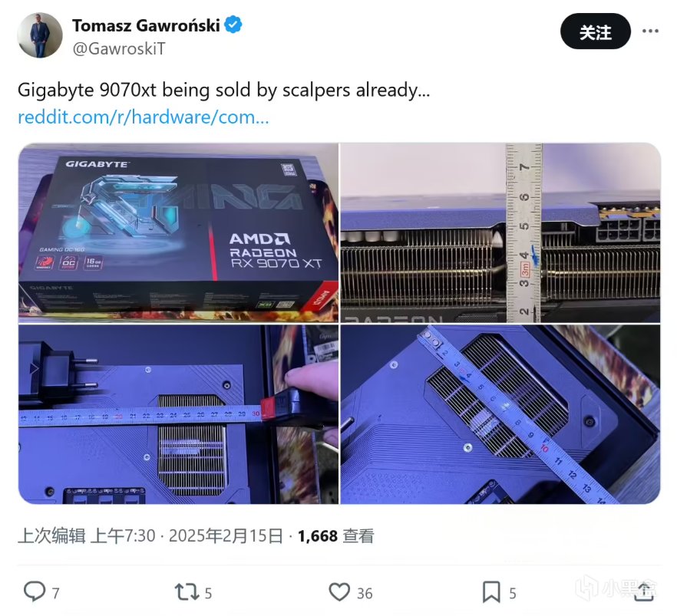The image size is (677, 616).
Task: Open the share upload icon
Action: (644, 592)
